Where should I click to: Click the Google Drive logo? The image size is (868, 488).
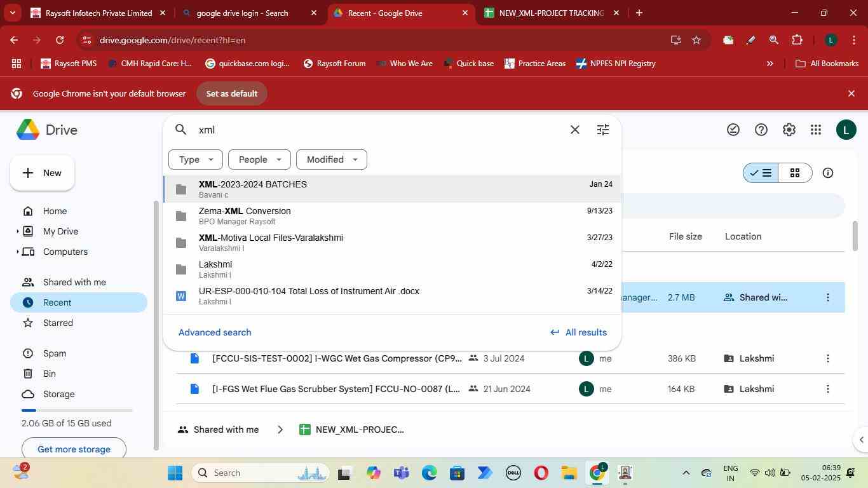[x=47, y=130]
